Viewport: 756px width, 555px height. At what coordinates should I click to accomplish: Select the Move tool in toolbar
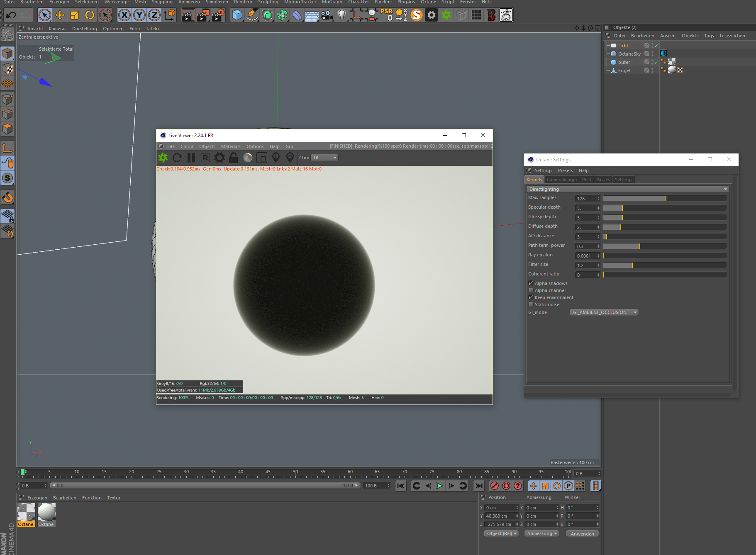(x=60, y=15)
